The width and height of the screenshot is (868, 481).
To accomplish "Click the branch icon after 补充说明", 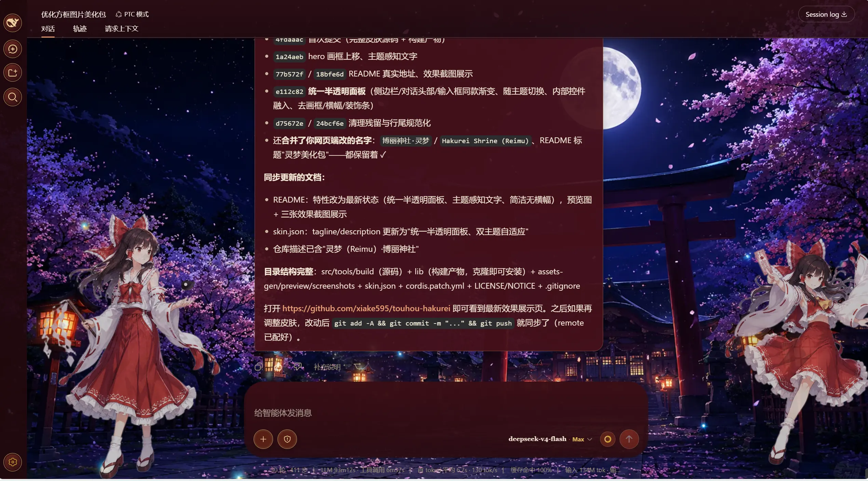I will [x=358, y=367].
